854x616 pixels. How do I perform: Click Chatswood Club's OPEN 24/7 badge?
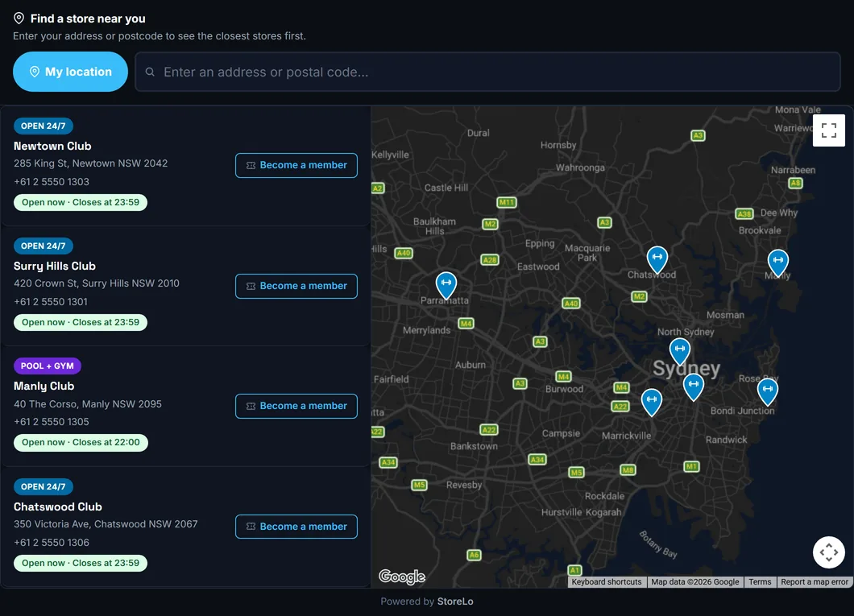pyautogui.click(x=43, y=486)
